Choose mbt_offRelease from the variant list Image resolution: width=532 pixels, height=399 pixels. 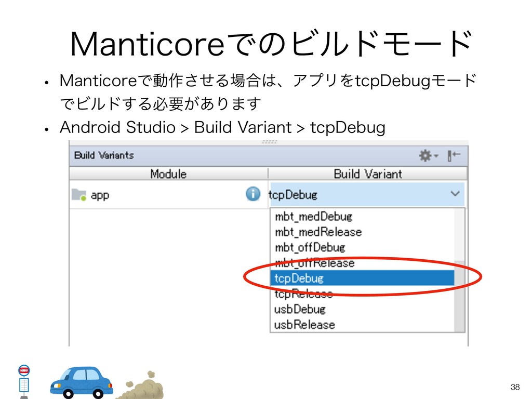[x=362, y=263]
